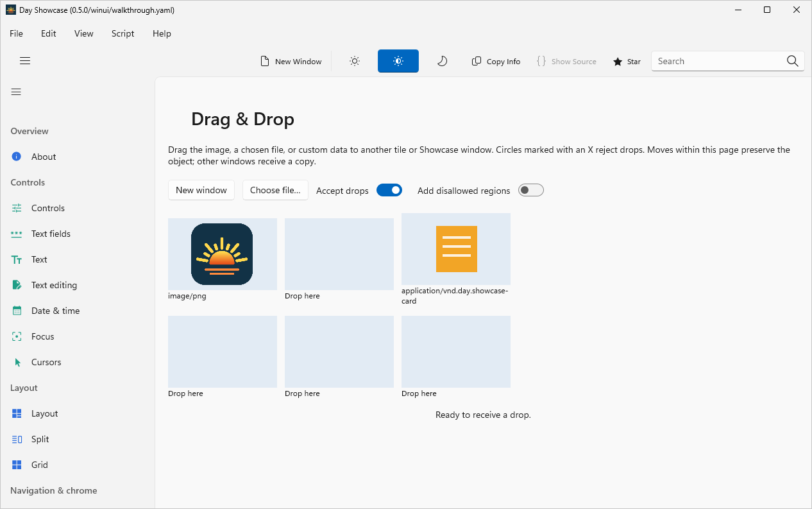Click the New window button on page
Image resolution: width=812 pixels, height=509 pixels.
point(201,190)
